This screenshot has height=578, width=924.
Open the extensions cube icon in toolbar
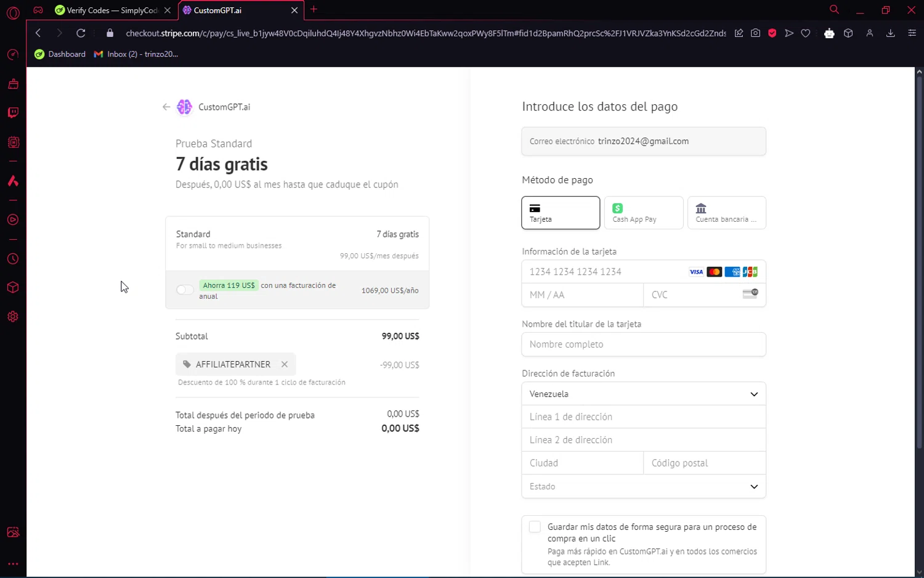848,33
